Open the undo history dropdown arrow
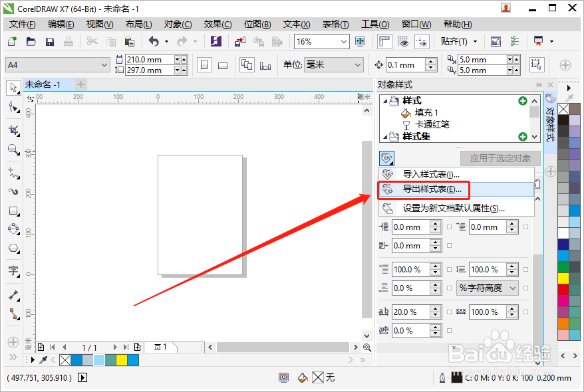The width and height of the screenshot is (584, 392). (x=166, y=41)
